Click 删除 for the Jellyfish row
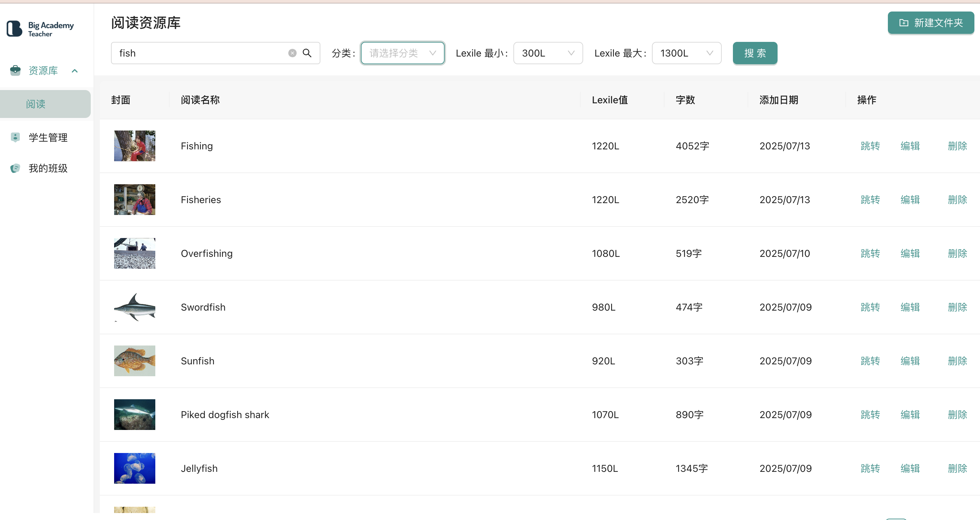The height and width of the screenshot is (520, 980). 957,468
